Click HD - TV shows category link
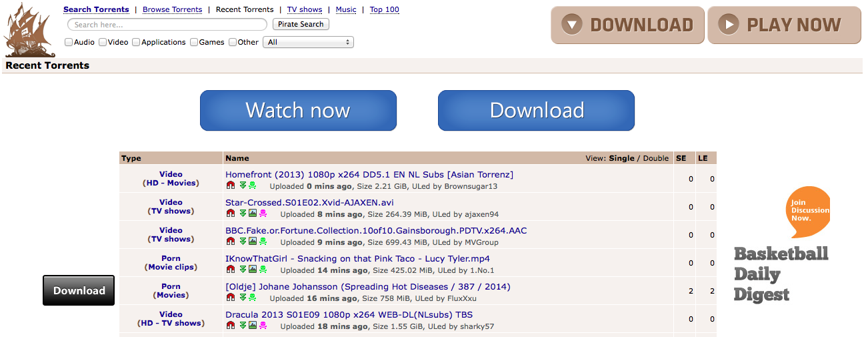This screenshot has width=868, height=337. point(171,323)
